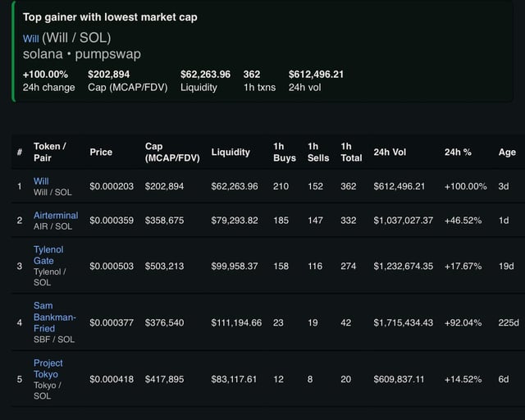Click the 24h % column header
The height and width of the screenshot is (420, 525).
click(x=458, y=152)
